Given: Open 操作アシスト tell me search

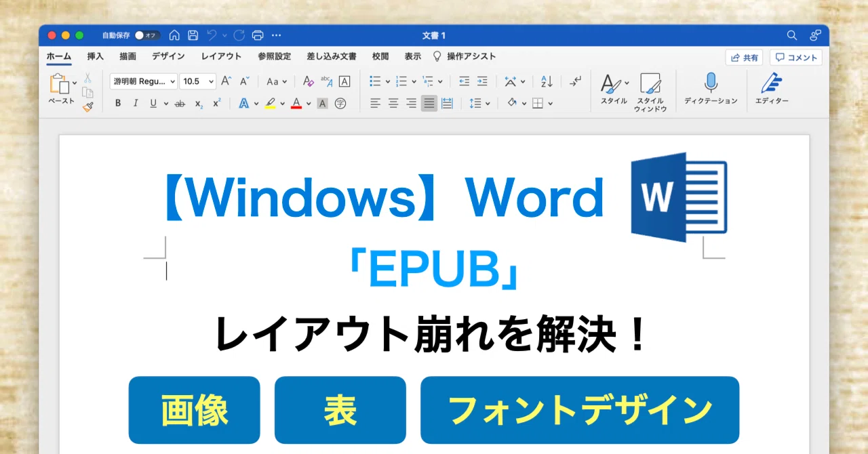Looking at the screenshot, I should click(465, 57).
